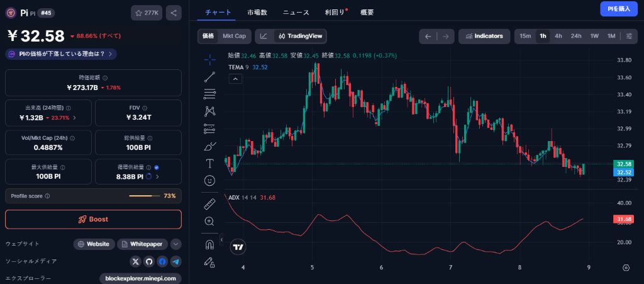The image size is (644, 284).
Task: Expand more website links chevron
Action: pyautogui.click(x=176, y=244)
